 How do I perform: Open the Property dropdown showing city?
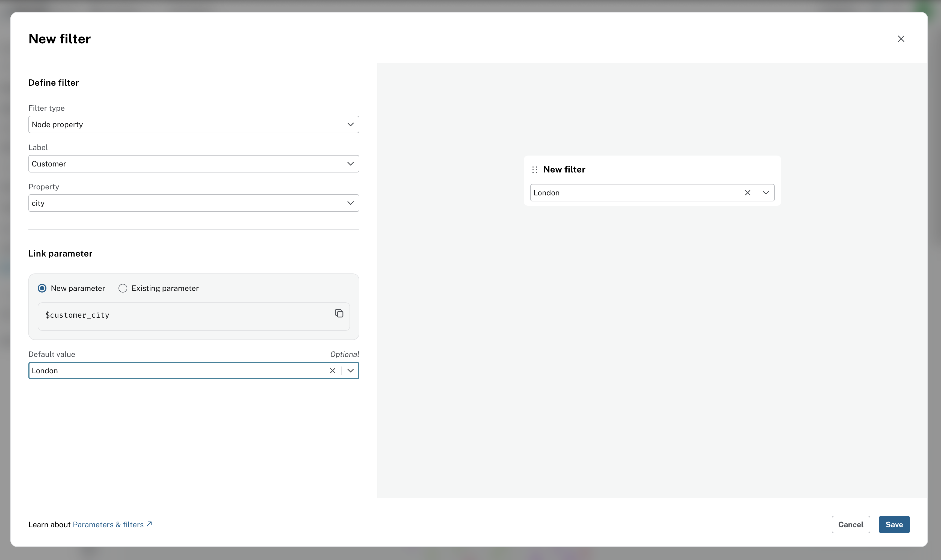193,203
